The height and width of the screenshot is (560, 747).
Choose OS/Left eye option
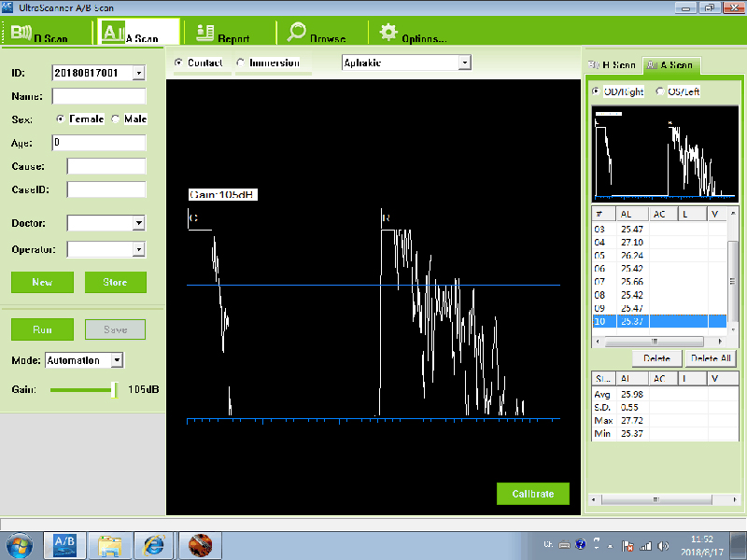(x=661, y=91)
